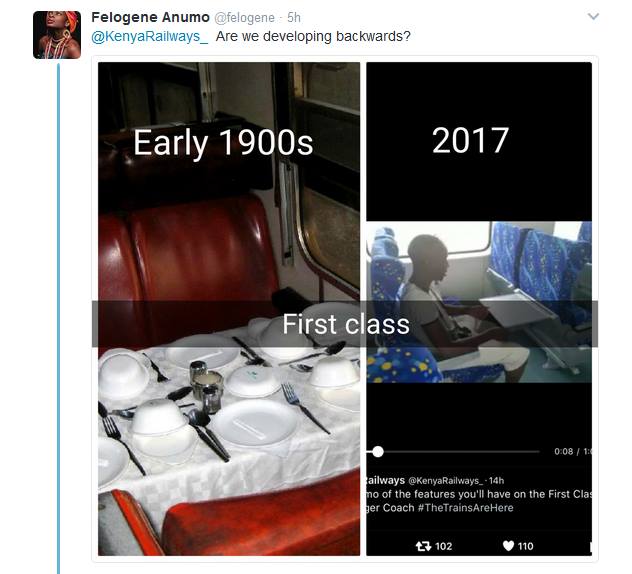Screen dimensions: 632x574
Task: Open the 5h tweet timestamp
Action: pos(294,18)
